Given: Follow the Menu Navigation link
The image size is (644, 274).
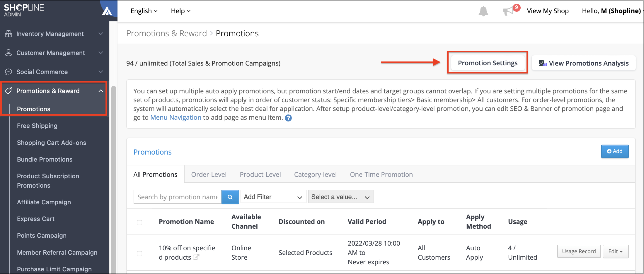Looking at the screenshot, I should coord(176,117).
